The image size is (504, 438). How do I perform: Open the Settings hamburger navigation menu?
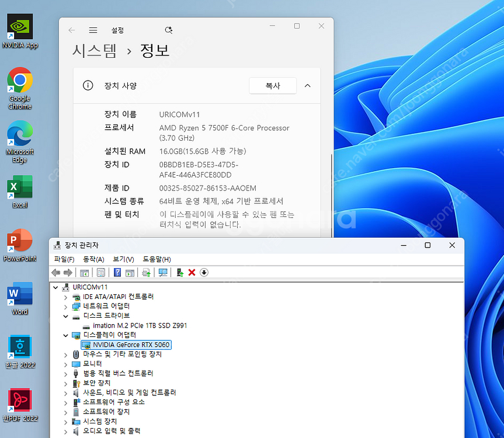coord(93,30)
